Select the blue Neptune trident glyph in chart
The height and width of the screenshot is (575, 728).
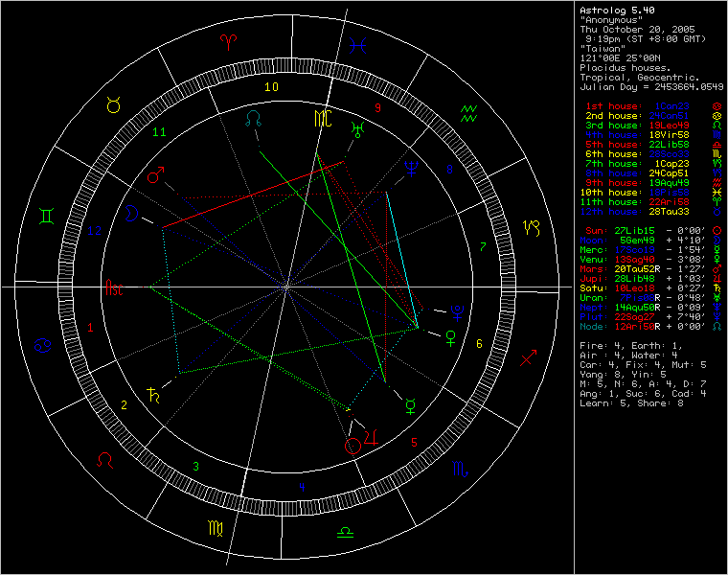point(411,169)
